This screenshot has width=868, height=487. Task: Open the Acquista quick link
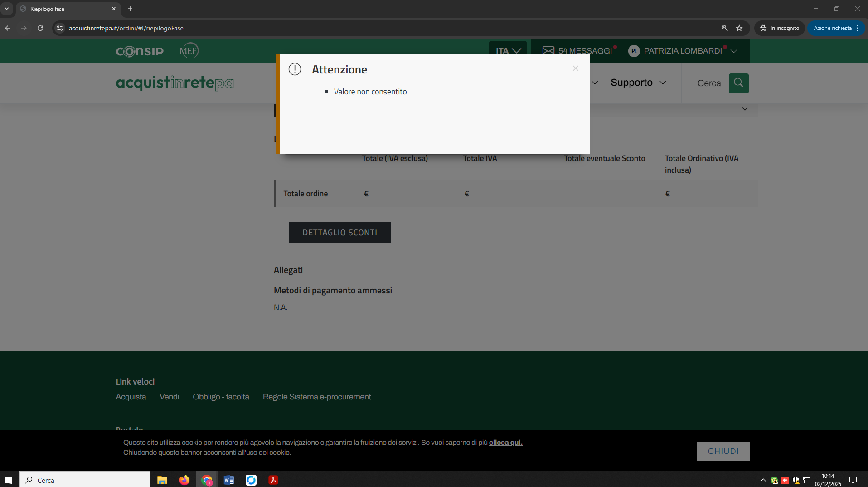pyautogui.click(x=131, y=397)
